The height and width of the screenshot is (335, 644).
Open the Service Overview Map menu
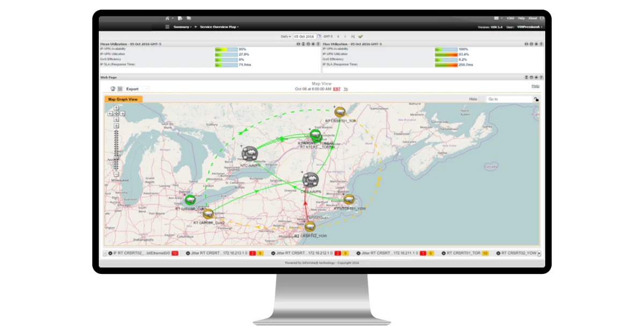[x=218, y=26]
